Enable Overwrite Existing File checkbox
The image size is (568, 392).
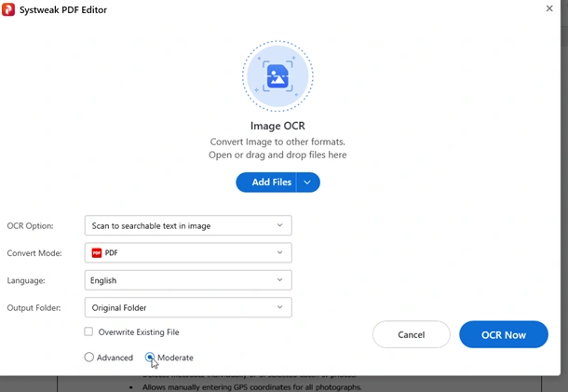pyautogui.click(x=88, y=331)
